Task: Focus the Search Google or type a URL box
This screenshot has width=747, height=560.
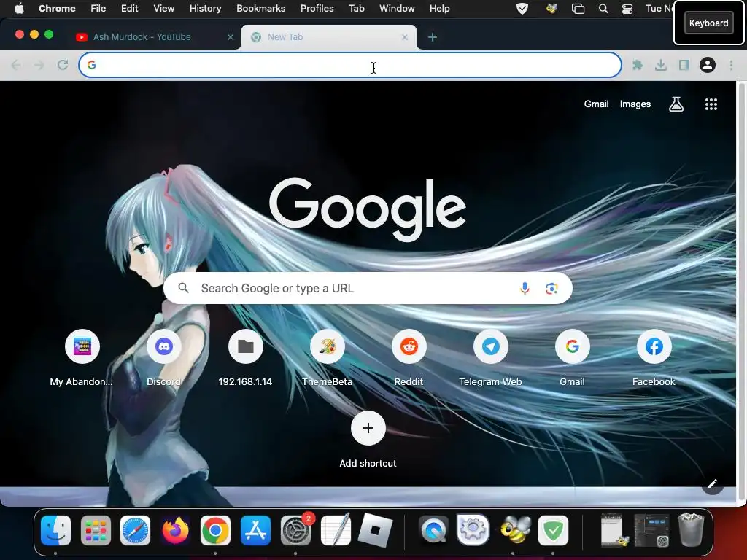Action: (x=368, y=288)
